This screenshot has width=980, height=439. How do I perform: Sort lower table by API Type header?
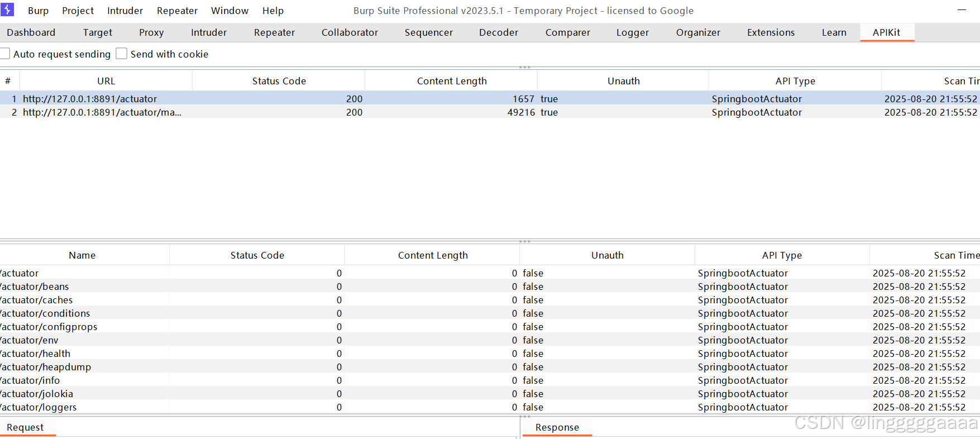click(782, 255)
